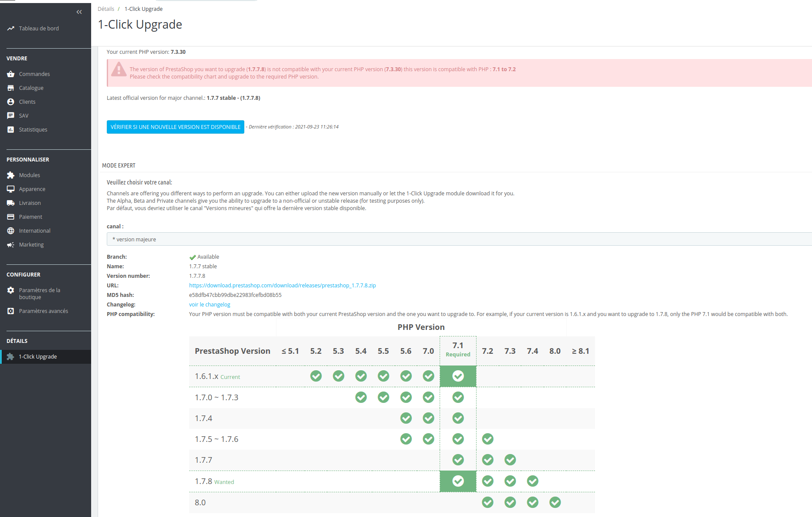Click the Marketing megaphone icon
Screen dimensions: 812x517
tap(11, 245)
